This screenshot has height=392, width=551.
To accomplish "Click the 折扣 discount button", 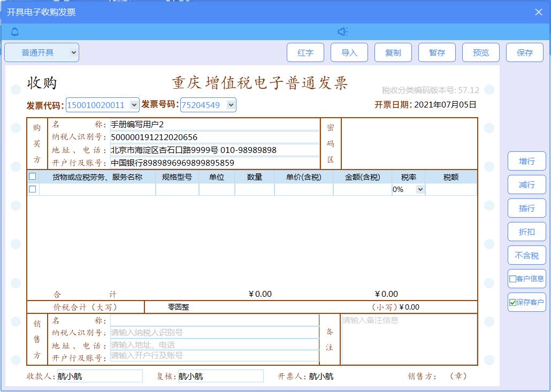I will click(x=526, y=232).
